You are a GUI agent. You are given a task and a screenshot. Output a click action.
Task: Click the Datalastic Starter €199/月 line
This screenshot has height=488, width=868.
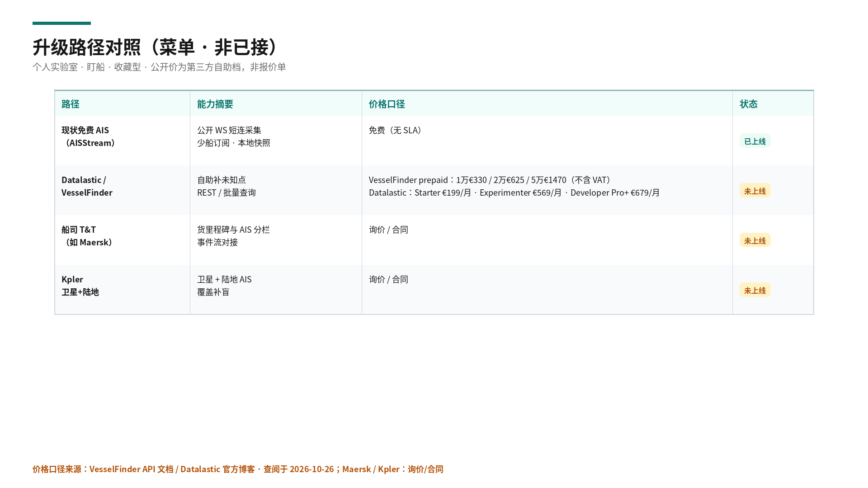pos(514,192)
